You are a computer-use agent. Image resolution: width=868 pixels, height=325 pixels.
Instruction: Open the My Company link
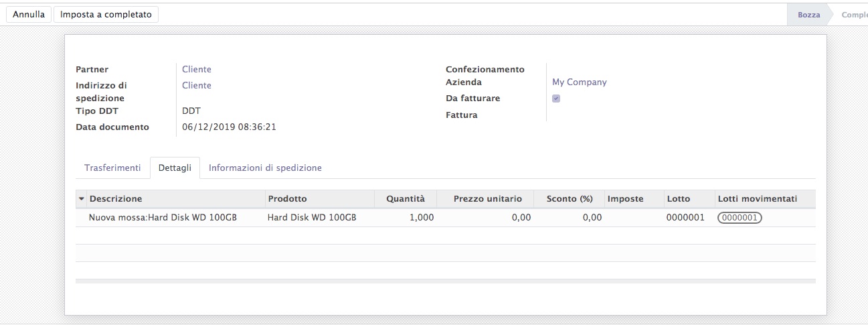coord(580,82)
